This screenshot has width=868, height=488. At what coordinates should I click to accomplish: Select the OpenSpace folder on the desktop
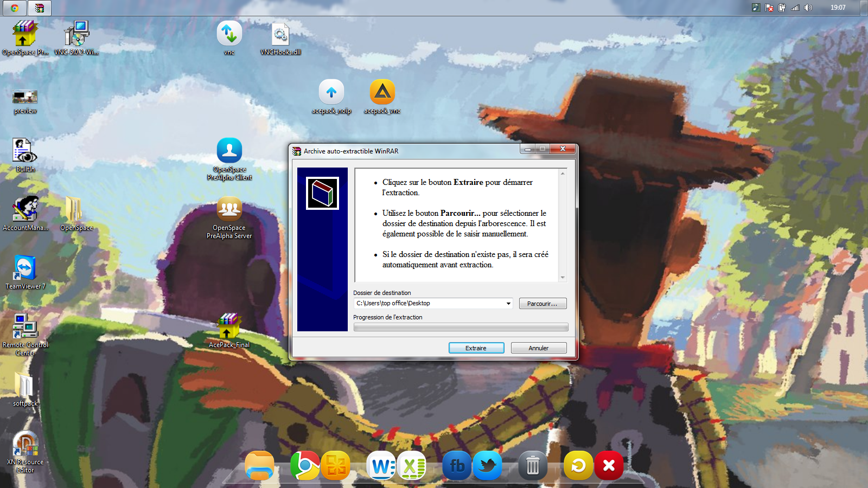76,214
